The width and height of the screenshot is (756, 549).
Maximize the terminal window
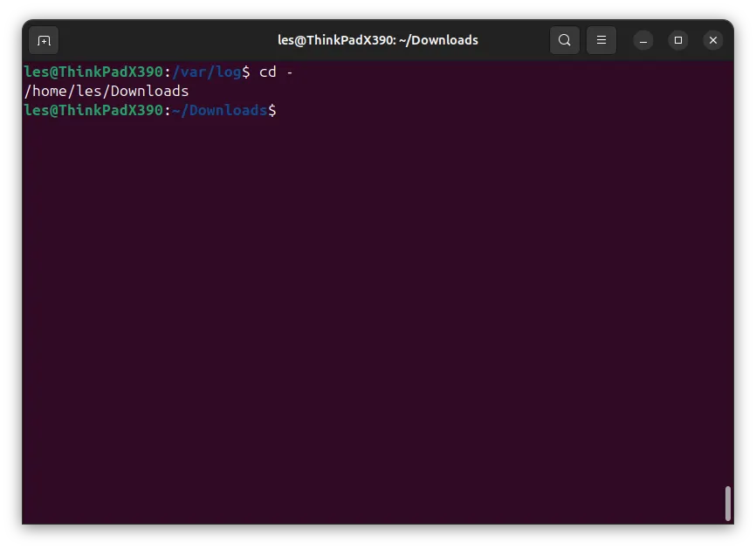click(678, 40)
